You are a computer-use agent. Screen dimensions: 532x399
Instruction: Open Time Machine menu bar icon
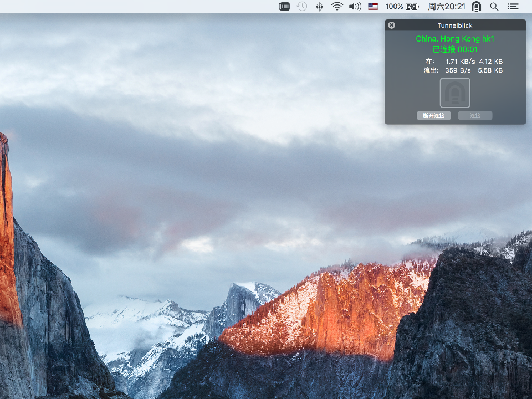coord(301,7)
